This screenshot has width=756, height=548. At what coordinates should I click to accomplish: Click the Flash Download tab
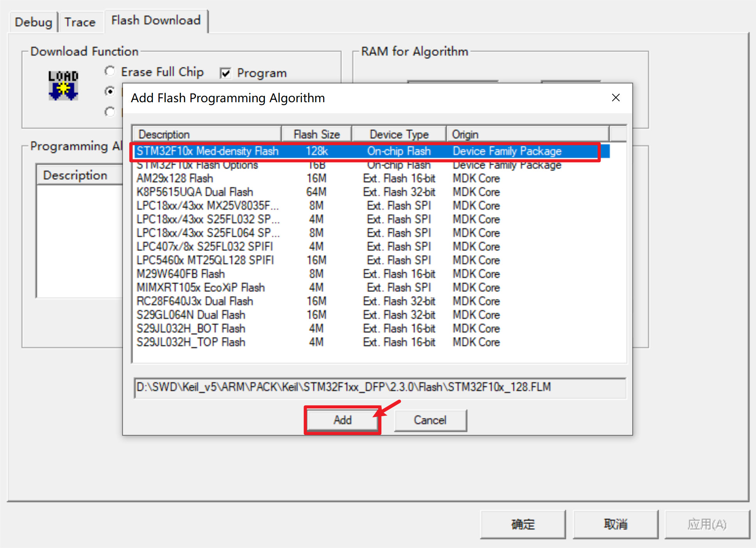[x=156, y=20]
